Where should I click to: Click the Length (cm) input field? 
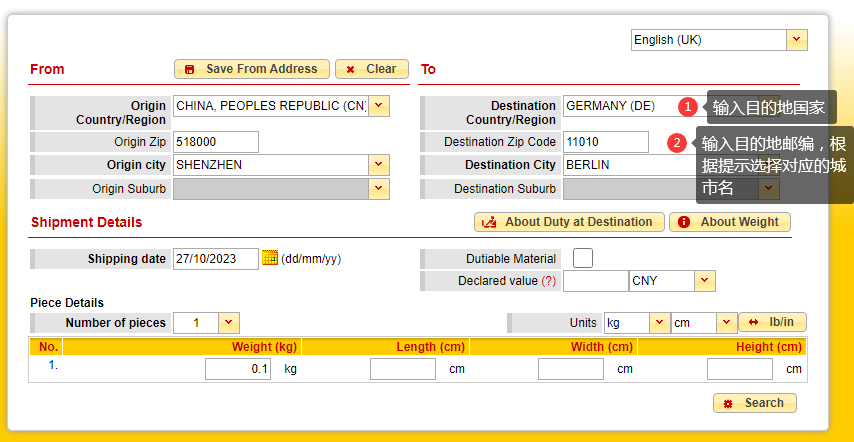tap(402, 369)
